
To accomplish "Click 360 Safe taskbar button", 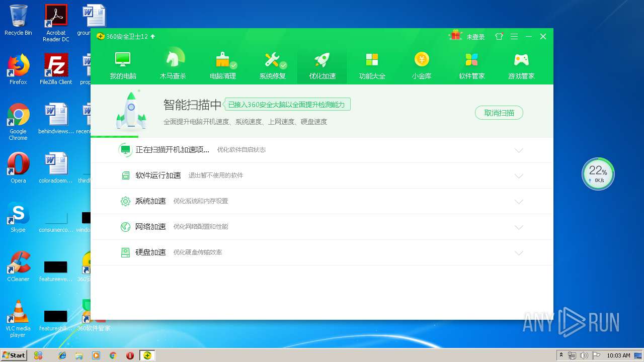I will pos(147,355).
